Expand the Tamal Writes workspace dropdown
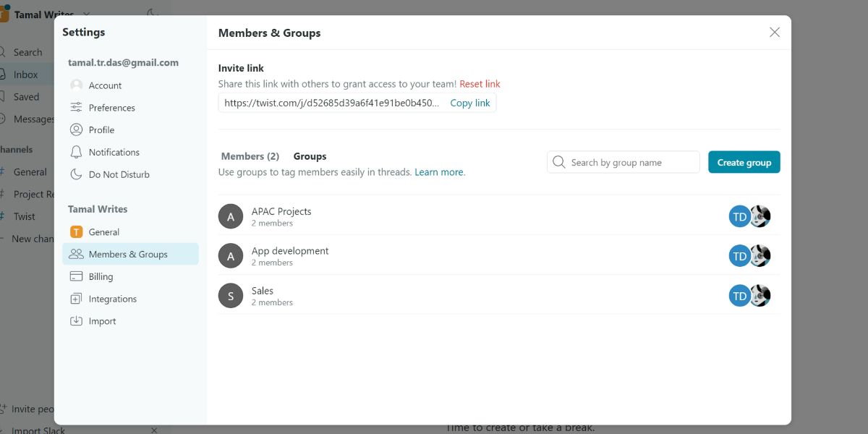Image resolution: width=868 pixels, height=434 pixels. click(x=86, y=14)
